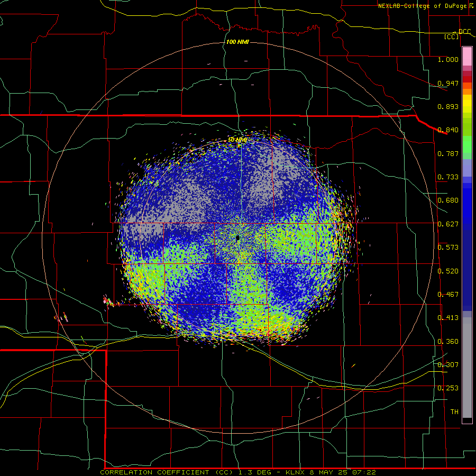Select the 0.893 legend value

coord(448,106)
